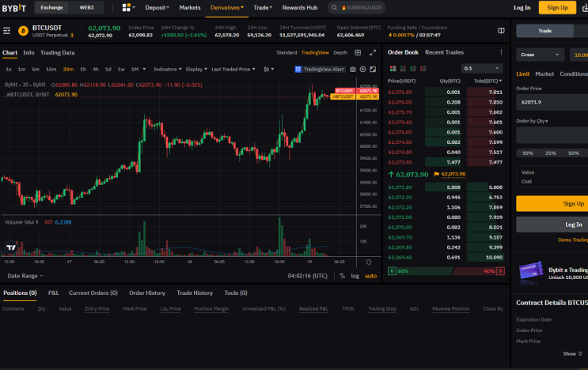Screen dimensions: 588x370
Task: Open the Derivatives dropdown menu
Action: tap(227, 7)
